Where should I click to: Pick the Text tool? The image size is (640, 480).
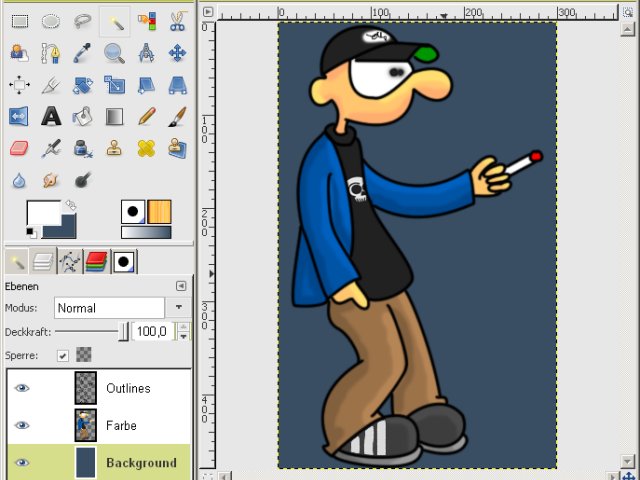(x=51, y=116)
